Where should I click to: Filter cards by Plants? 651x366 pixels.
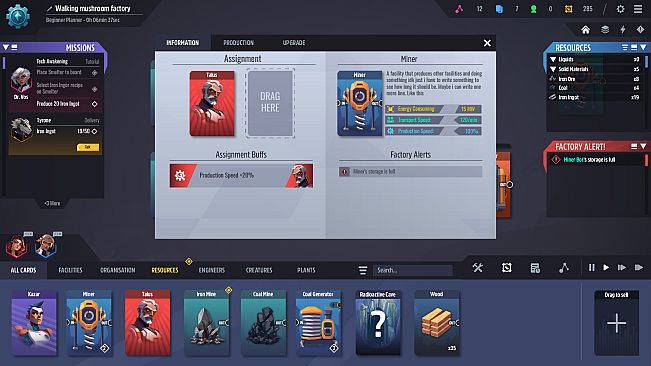click(306, 270)
